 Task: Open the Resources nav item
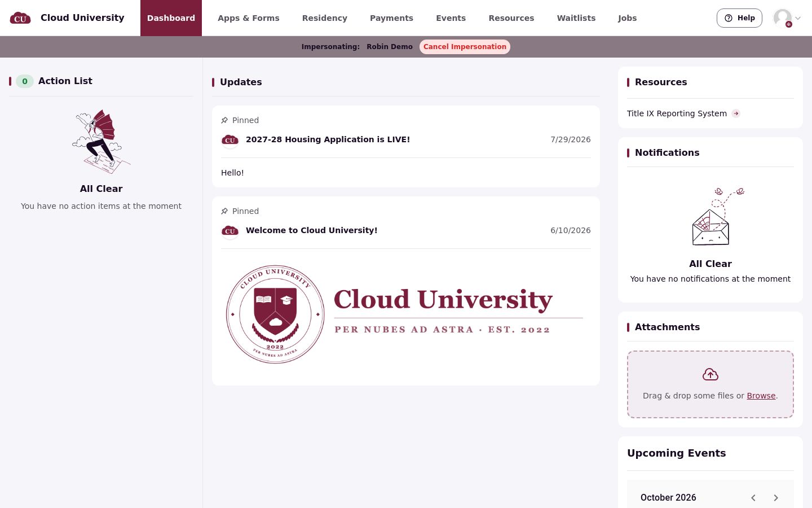511,18
